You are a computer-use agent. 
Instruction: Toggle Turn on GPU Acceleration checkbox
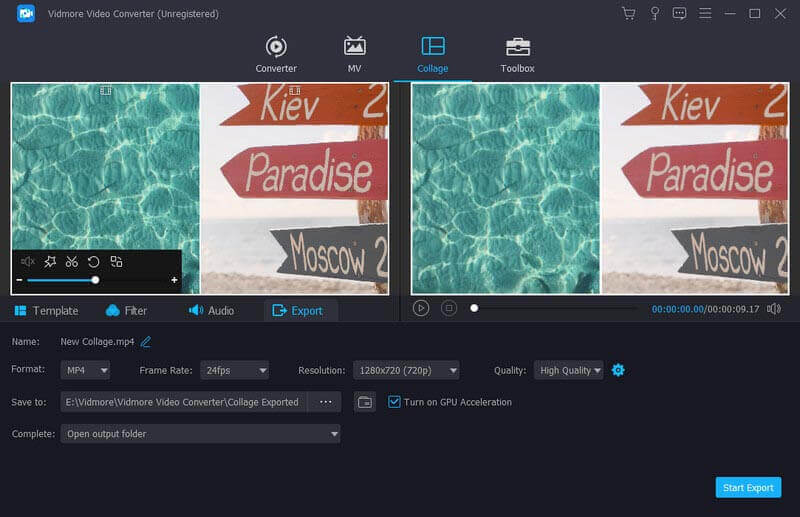coord(394,402)
